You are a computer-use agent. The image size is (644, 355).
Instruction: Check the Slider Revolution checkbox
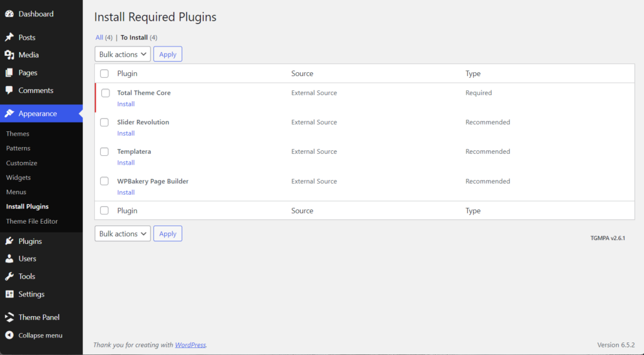tap(104, 123)
